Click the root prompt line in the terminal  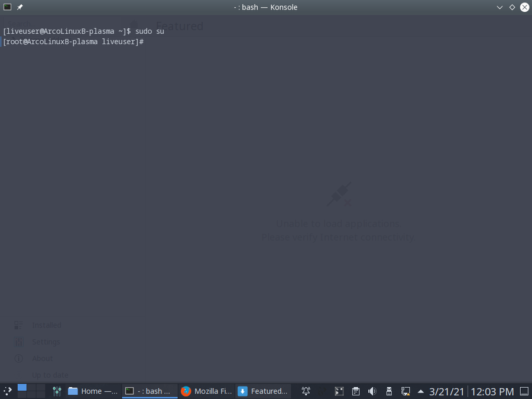tap(73, 42)
